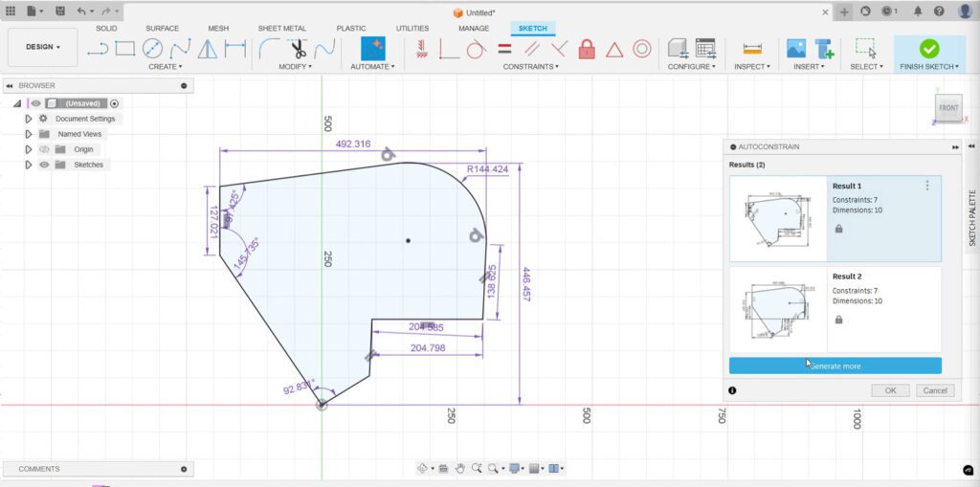Apply the Fix/Unfix lock constraint
The image size is (980, 487).
587,49
